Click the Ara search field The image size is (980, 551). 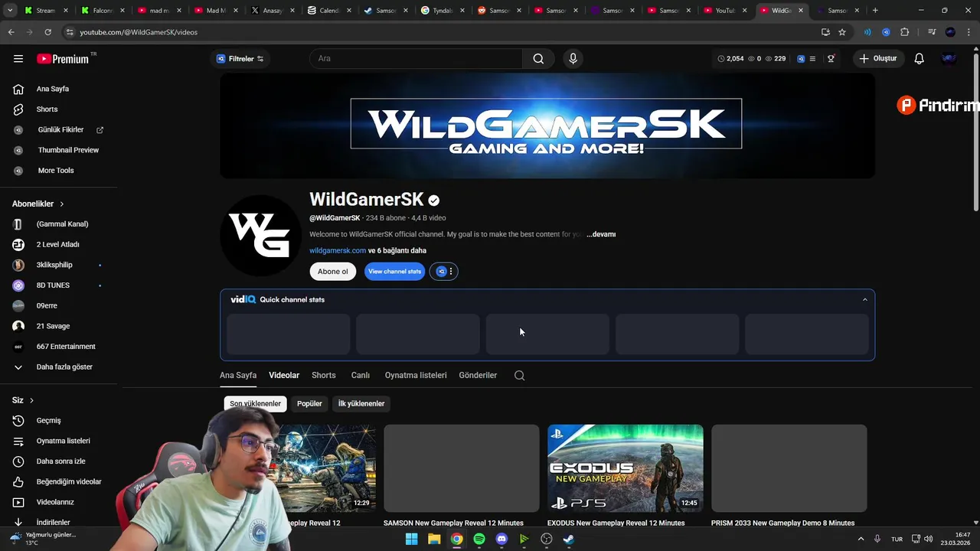point(416,59)
